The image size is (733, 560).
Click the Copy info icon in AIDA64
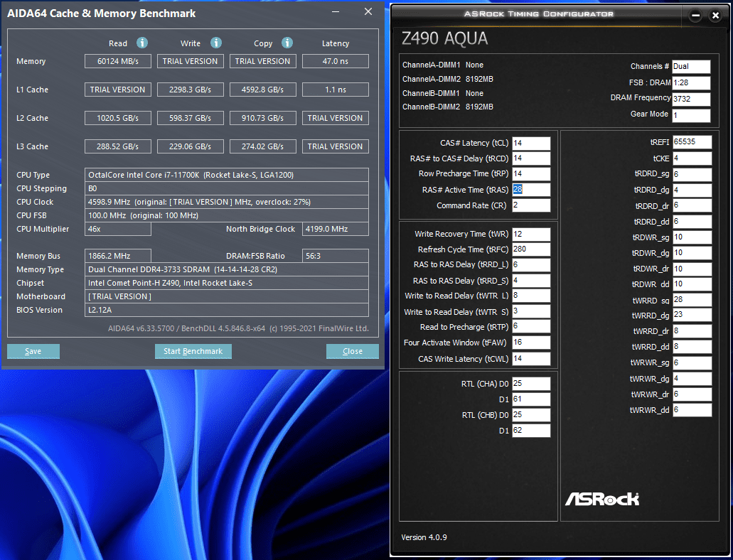point(287,43)
